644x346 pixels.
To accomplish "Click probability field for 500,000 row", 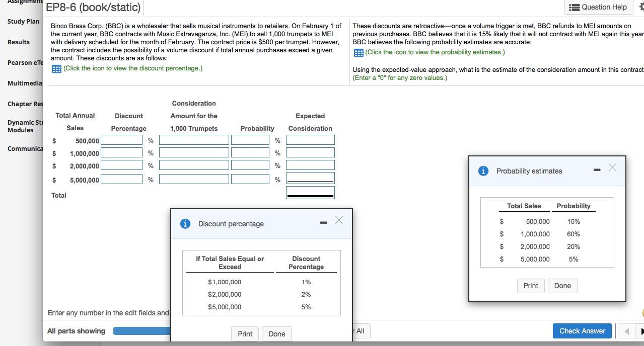I will (x=250, y=140).
